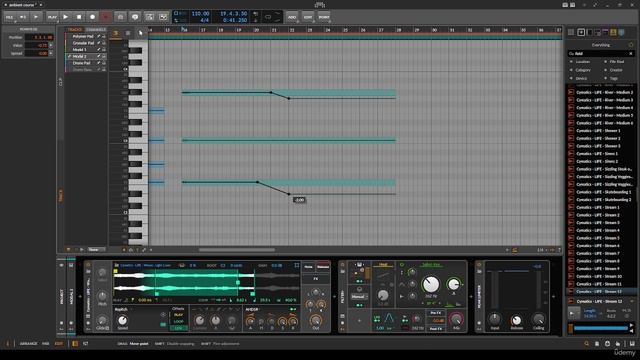Screen dimensions: 640x360
Task: Start playback with the transport Play button
Action: 65,17
